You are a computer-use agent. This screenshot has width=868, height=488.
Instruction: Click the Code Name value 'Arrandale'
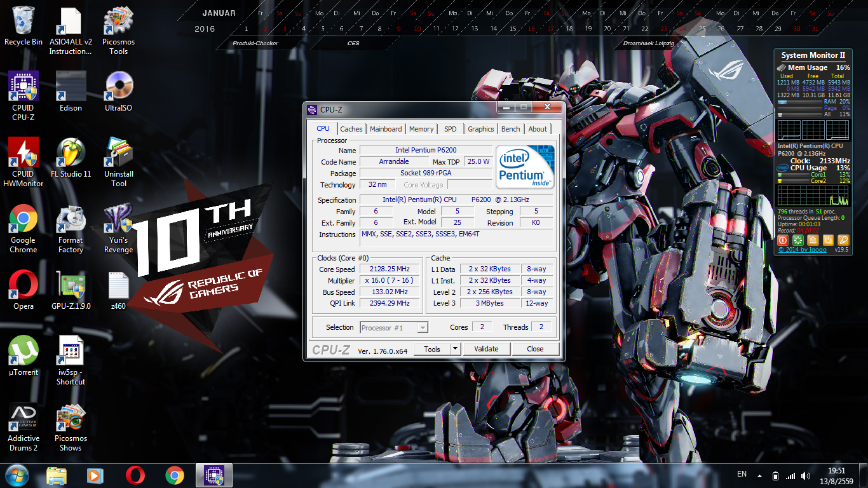click(394, 161)
